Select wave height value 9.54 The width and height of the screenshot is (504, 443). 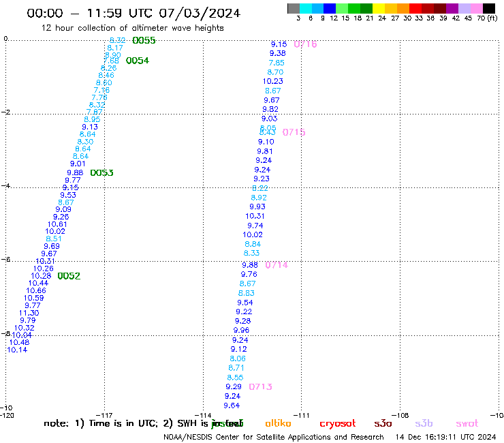point(245,303)
